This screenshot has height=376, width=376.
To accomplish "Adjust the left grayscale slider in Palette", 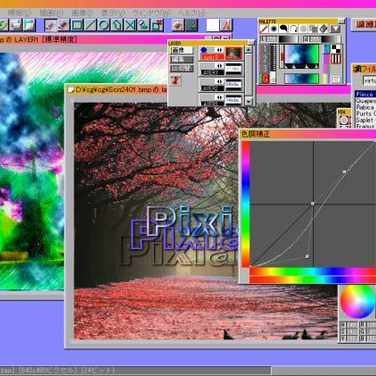I will (288, 39).
